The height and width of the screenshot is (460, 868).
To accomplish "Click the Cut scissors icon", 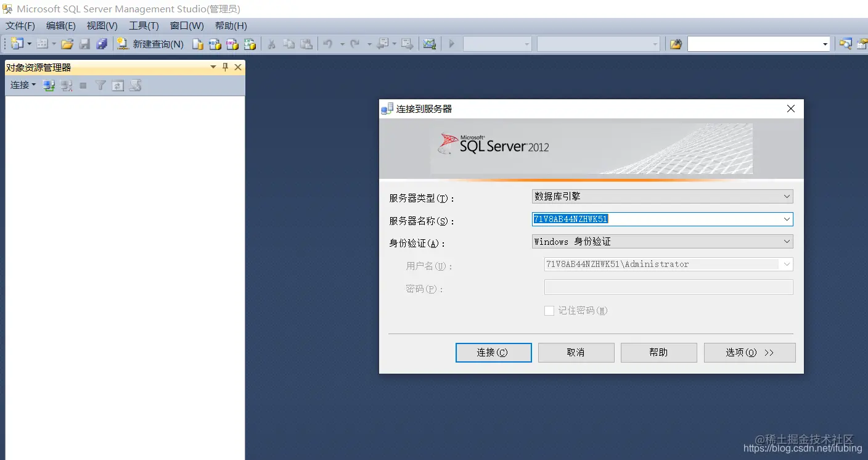I will pyautogui.click(x=271, y=44).
